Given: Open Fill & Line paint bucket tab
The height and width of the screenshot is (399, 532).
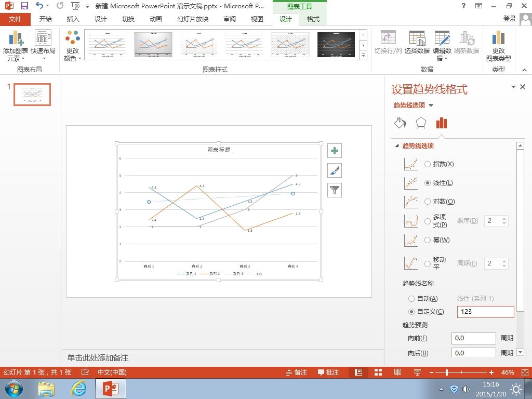Looking at the screenshot, I should point(401,123).
